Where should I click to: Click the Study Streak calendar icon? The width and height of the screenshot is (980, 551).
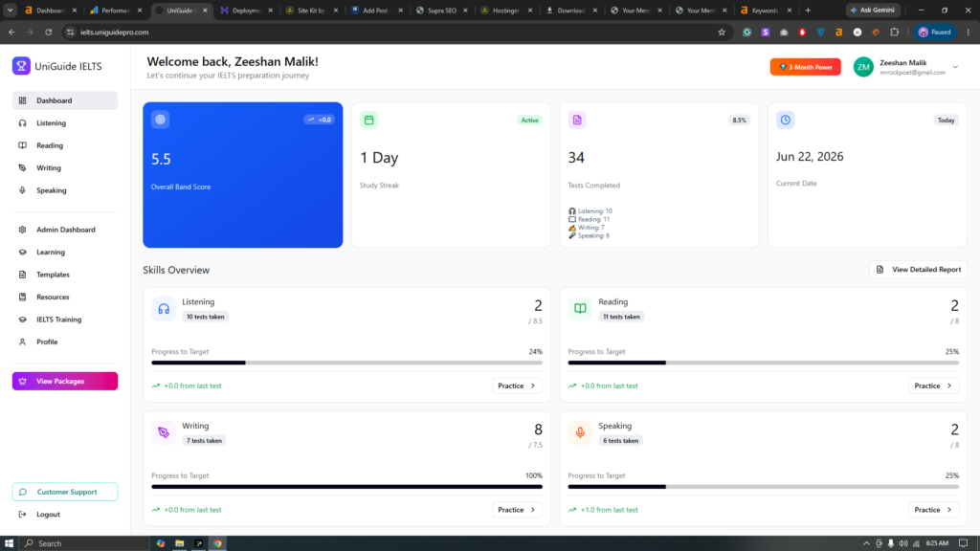(x=368, y=120)
